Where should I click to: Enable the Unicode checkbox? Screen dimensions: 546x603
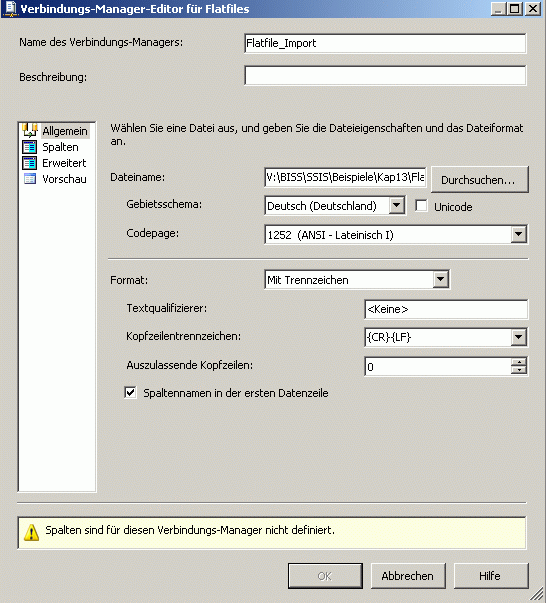pyautogui.click(x=421, y=206)
